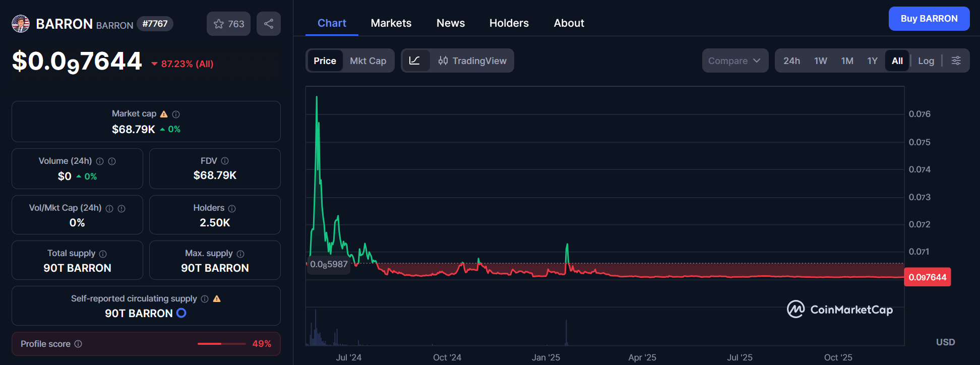Click the info icon directly after Volume (24h)
980x365 pixels.
click(x=100, y=161)
